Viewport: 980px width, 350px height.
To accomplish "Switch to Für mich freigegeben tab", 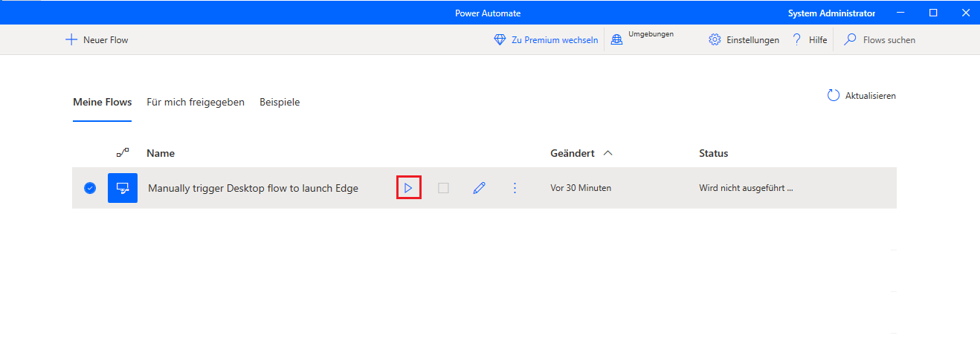I will click(196, 103).
